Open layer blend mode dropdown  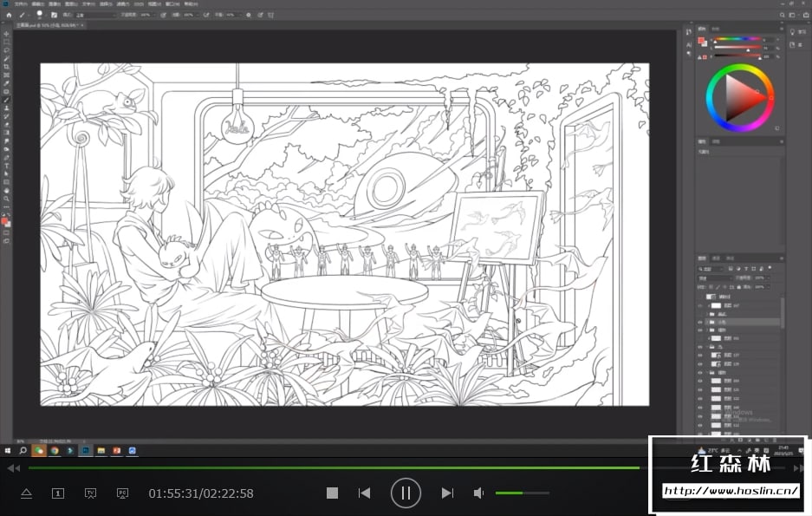715,278
